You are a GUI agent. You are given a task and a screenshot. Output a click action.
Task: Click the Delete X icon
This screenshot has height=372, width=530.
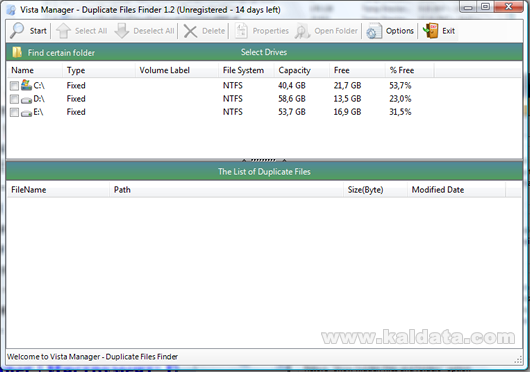click(190, 31)
